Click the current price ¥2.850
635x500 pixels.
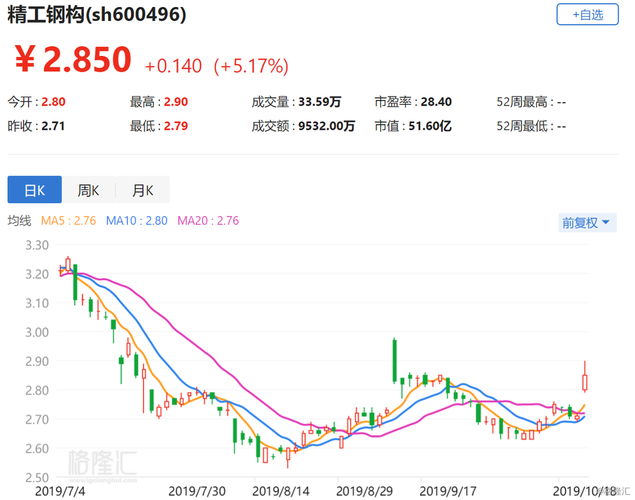[73, 59]
